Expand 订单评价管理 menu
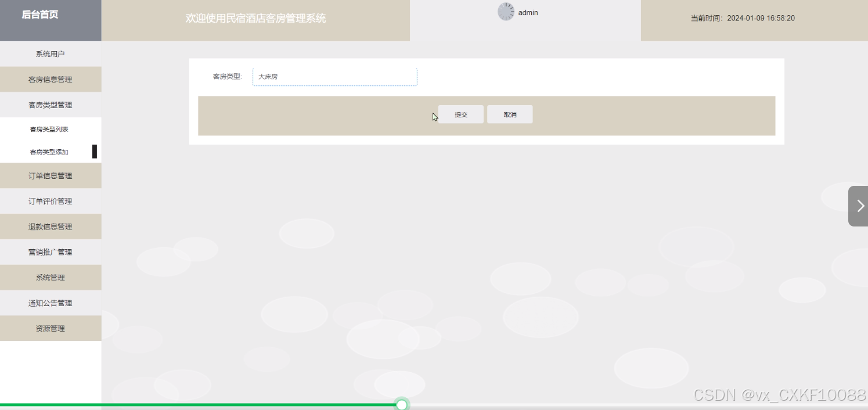The image size is (868, 410). pos(51,202)
